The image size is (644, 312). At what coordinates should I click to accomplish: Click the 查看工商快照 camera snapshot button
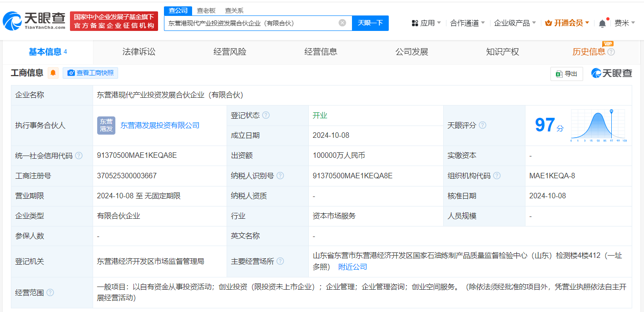click(90, 73)
